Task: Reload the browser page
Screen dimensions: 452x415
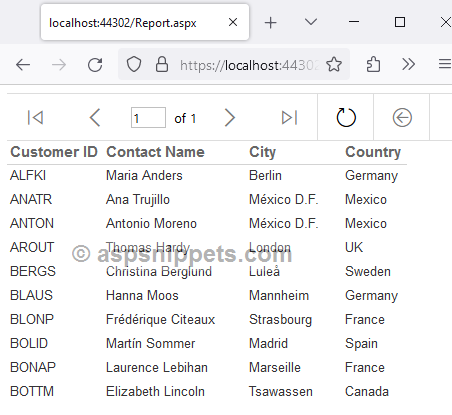Action: point(95,65)
